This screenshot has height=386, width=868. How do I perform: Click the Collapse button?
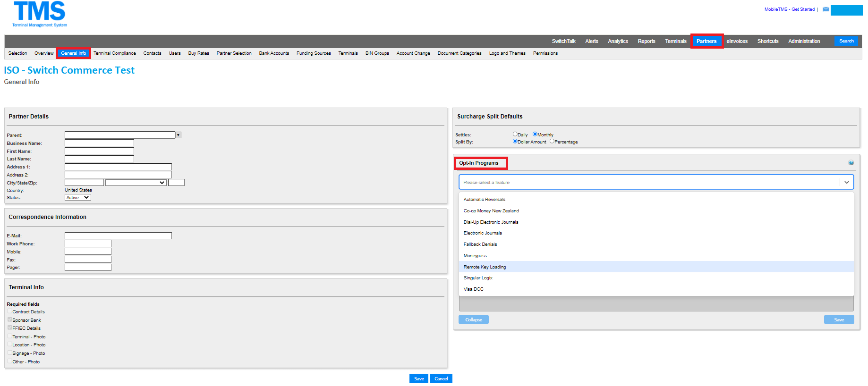(x=474, y=319)
